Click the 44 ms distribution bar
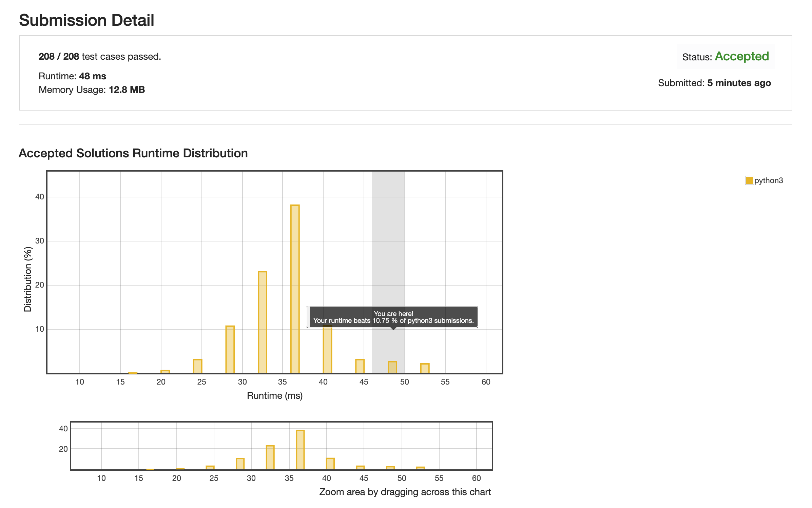This screenshot has width=812, height=508. (360, 366)
